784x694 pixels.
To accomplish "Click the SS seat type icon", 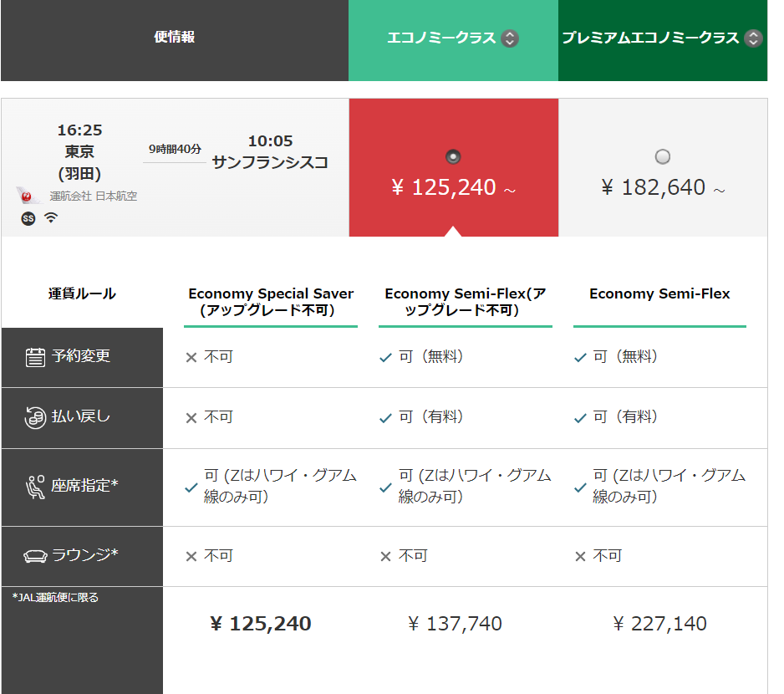I will click(28, 219).
